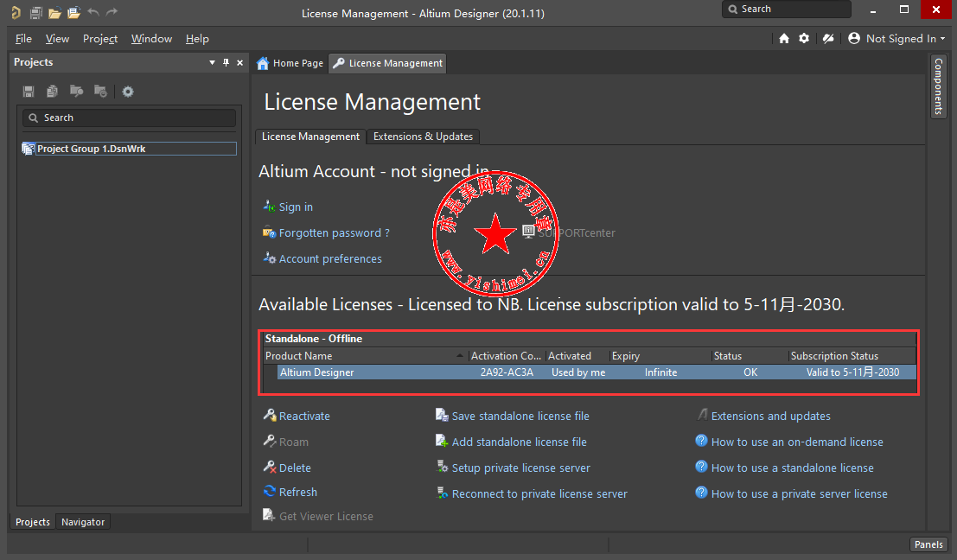Viewport: 957px width, 560px height.
Task: Select the License Management document tab
Action: 388,63
